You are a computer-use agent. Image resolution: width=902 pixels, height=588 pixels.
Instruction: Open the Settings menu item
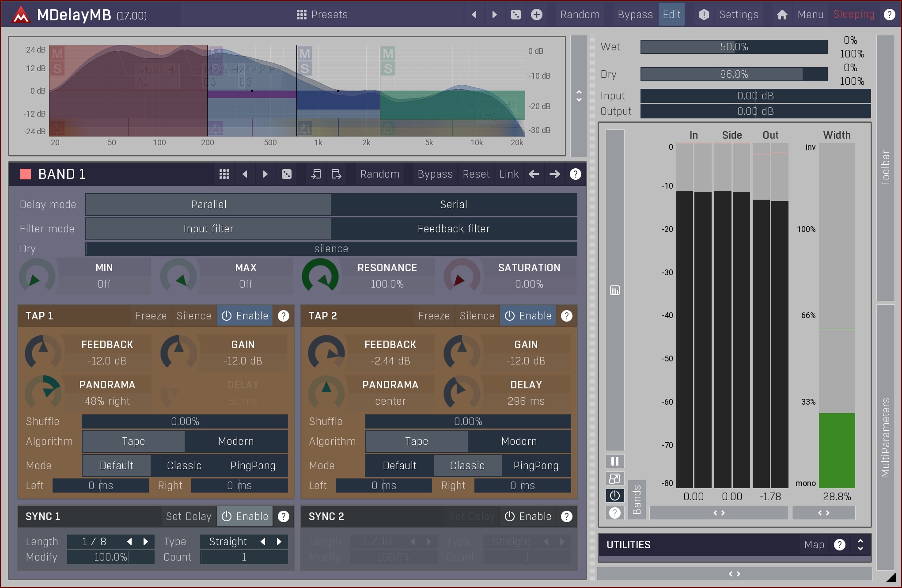click(738, 15)
